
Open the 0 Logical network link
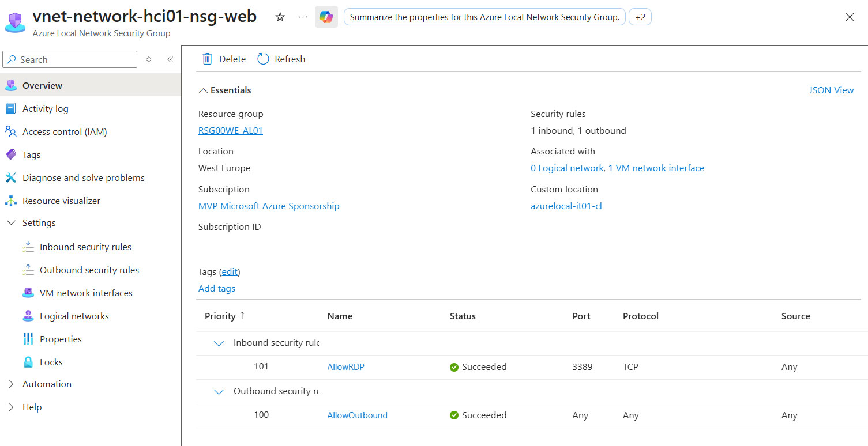coord(567,168)
